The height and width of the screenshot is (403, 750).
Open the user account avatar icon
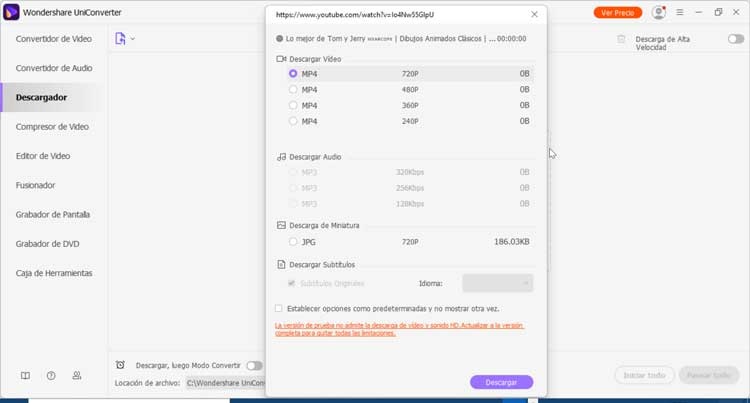point(659,12)
